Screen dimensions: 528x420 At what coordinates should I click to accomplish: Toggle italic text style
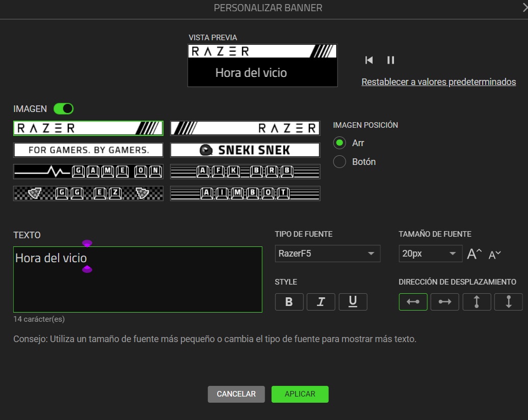[321, 302]
